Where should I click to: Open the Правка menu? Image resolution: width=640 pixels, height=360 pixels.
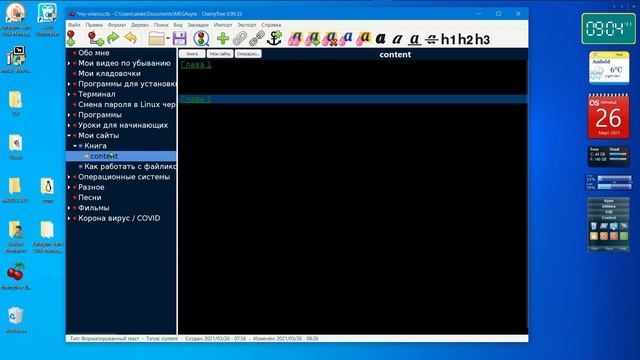(x=94, y=25)
